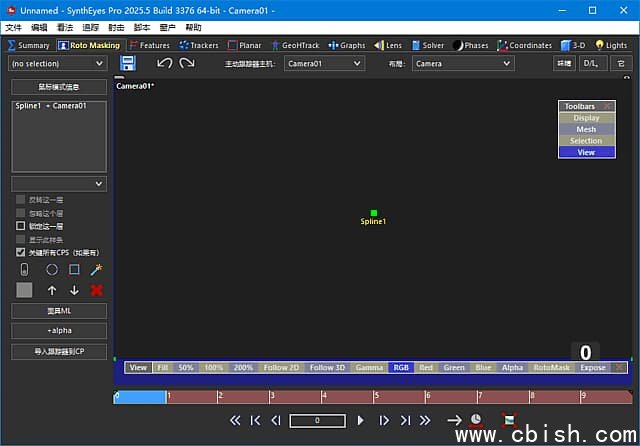This screenshot has height=446, width=640.
Task: Open the 脚本 menu
Action: tap(142, 27)
